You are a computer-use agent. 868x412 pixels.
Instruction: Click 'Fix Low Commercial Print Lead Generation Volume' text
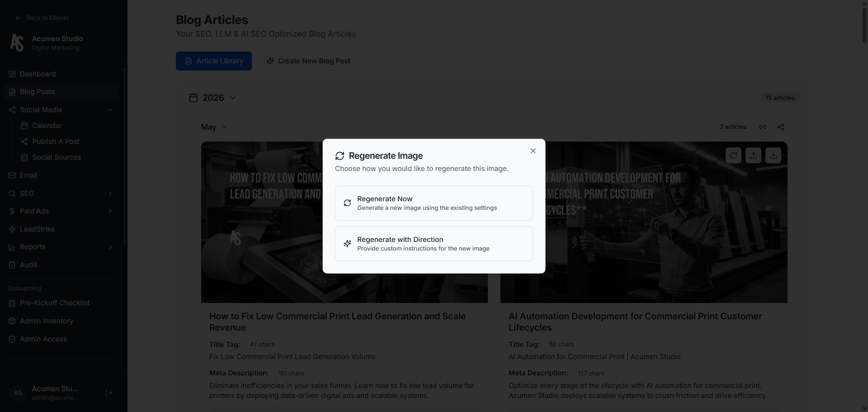coord(292,357)
